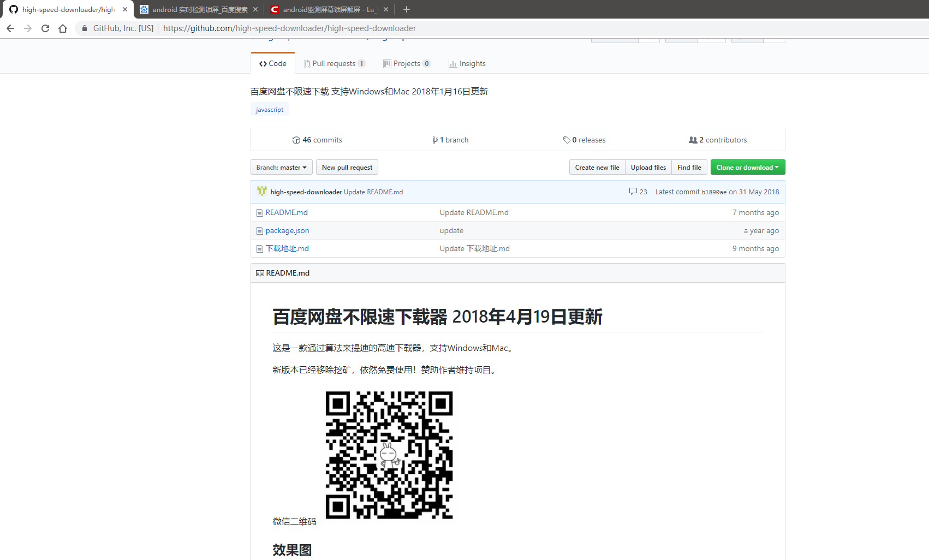The height and width of the screenshot is (560, 929).
Task: Open the Projects tab
Action: coord(407,64)
